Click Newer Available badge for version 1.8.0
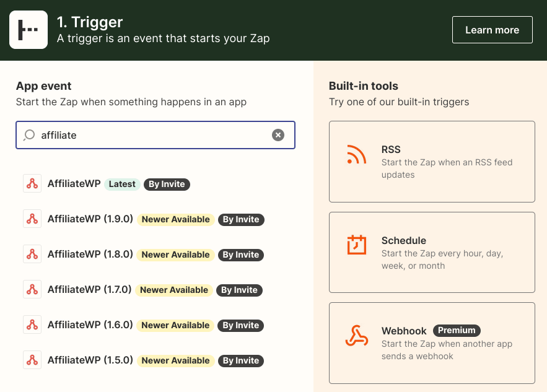Viewport: 547px width, 392px height. click(175, 255)
